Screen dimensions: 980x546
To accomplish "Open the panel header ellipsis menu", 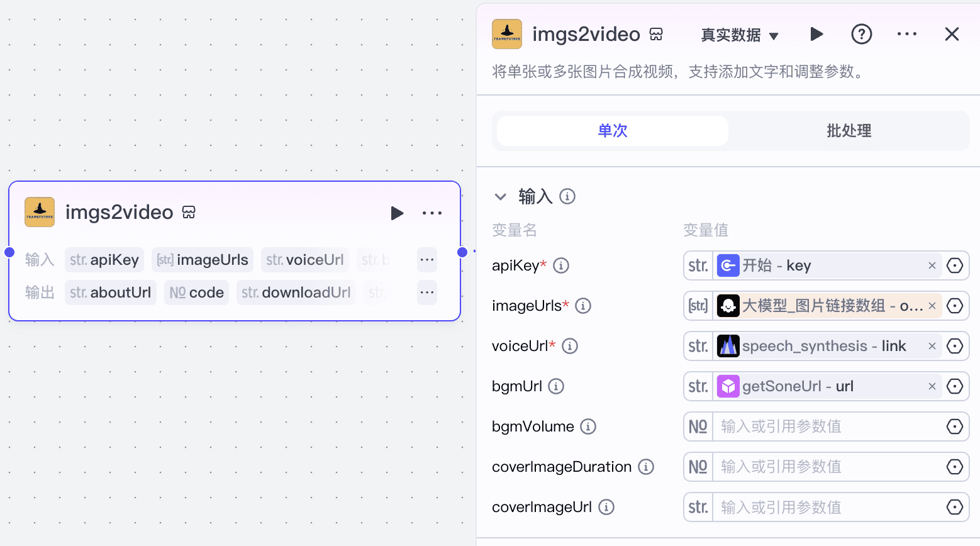I will pos(906,34).
